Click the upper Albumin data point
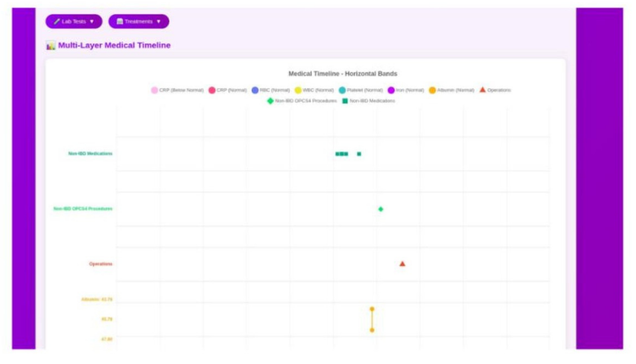 tap(372, 309)
